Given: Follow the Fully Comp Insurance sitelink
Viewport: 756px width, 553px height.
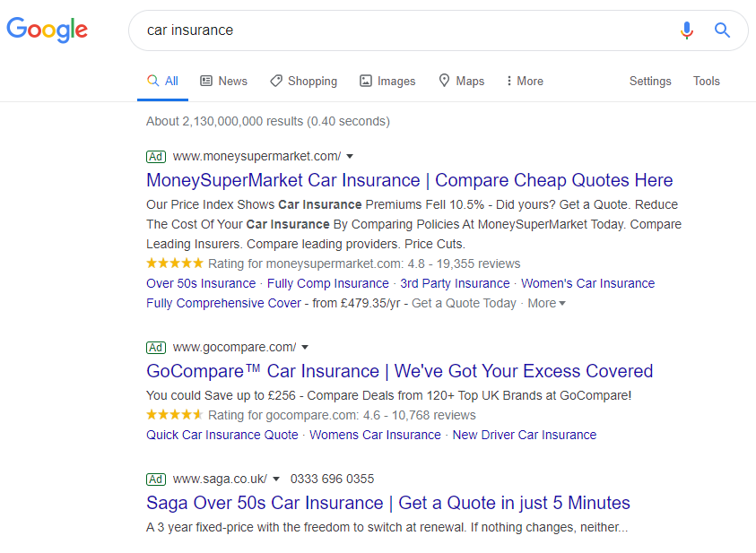Looking at the screenshot, I should [x=328, y=284].
